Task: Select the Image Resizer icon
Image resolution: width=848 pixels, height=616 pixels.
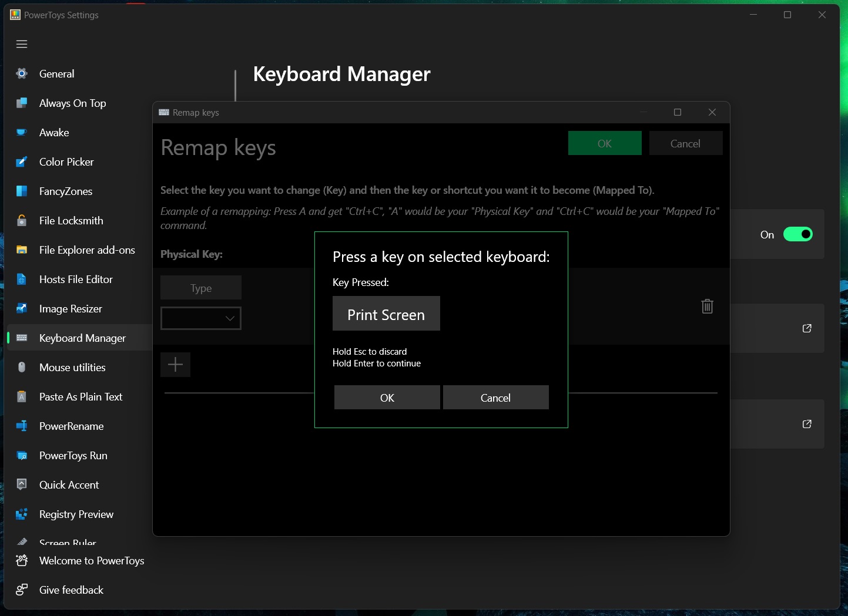Action: click(22, 308)
